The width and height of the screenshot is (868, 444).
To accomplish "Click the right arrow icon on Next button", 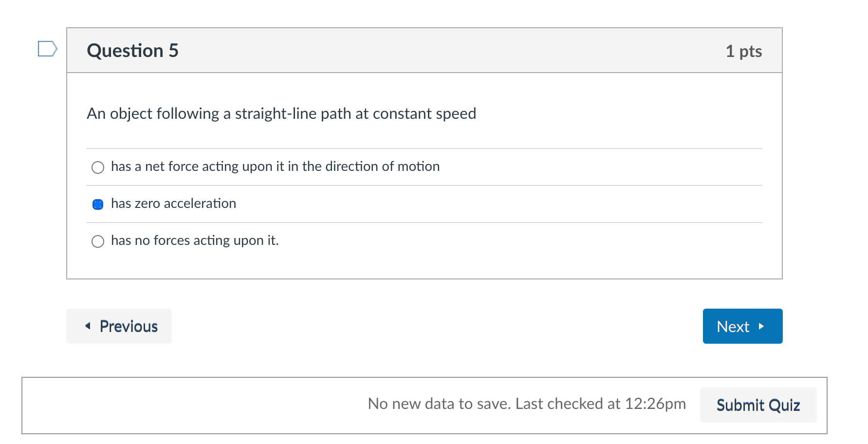I will 762,327.
